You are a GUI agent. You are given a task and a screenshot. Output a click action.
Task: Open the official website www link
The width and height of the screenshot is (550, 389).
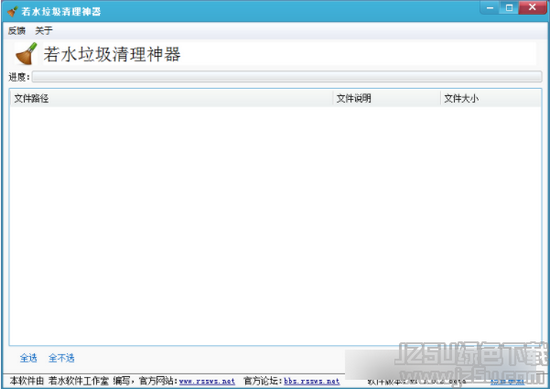pos(207,381)
